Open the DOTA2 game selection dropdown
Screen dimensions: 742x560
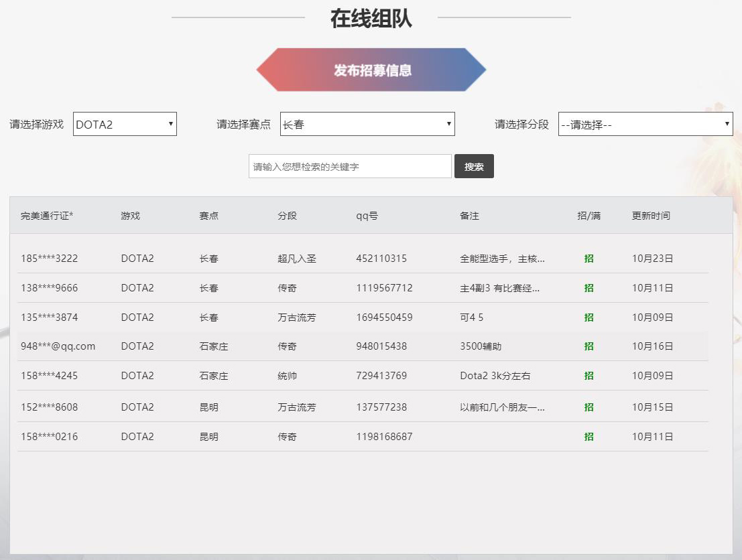point(125,123)
